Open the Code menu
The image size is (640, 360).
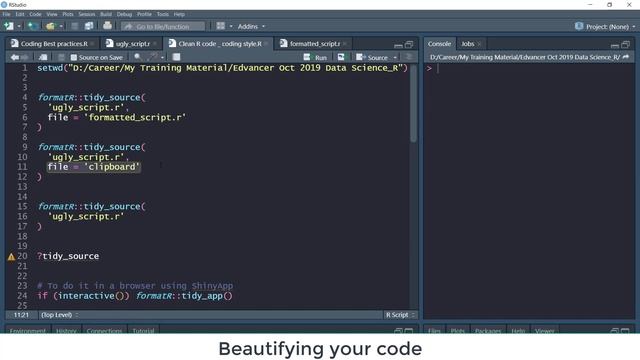[35, 14]
